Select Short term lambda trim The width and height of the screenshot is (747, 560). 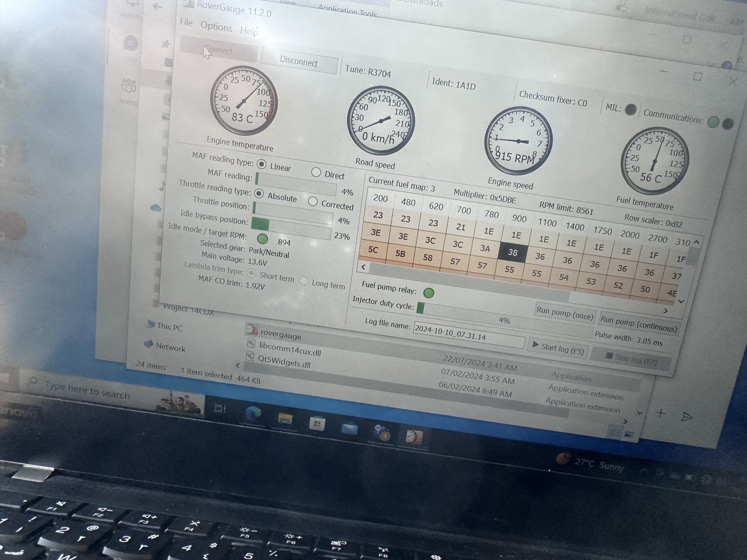point(252,273)
